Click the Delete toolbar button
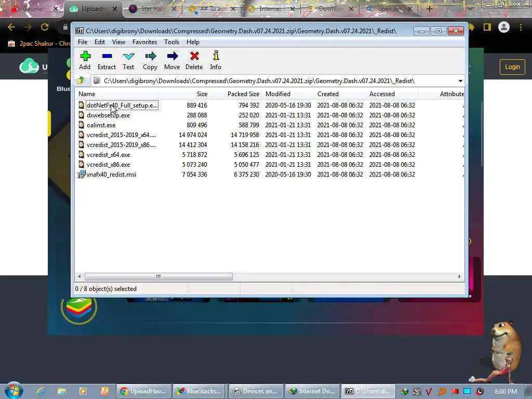532x399 pixels. [x=194, y=60]
